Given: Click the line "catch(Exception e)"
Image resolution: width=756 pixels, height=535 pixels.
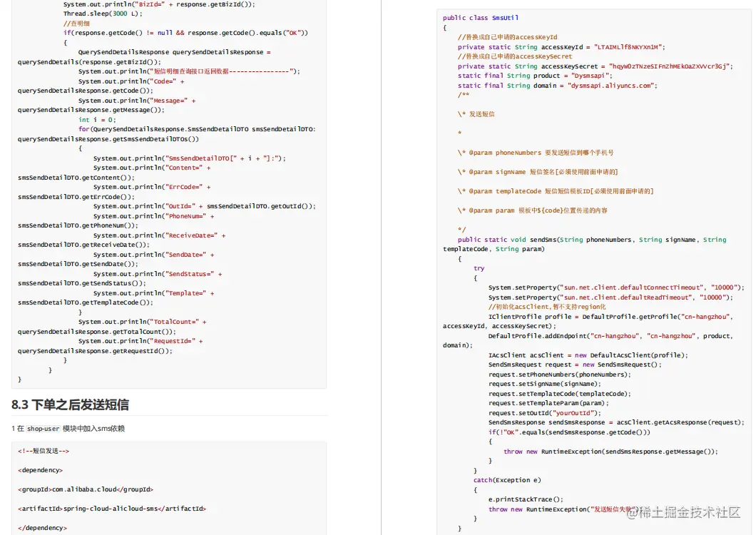Looking at the screenshot, I should (x=507, y=481).
